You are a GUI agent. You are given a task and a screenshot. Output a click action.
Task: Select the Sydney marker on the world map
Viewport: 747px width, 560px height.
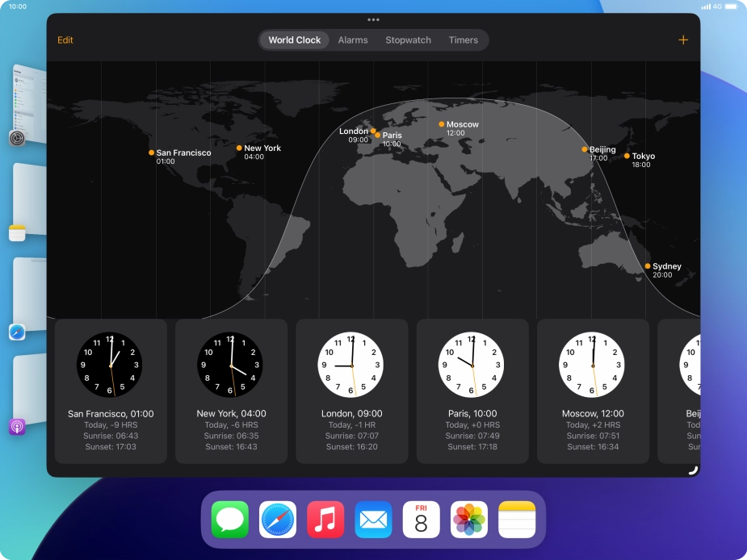[648, 265]
